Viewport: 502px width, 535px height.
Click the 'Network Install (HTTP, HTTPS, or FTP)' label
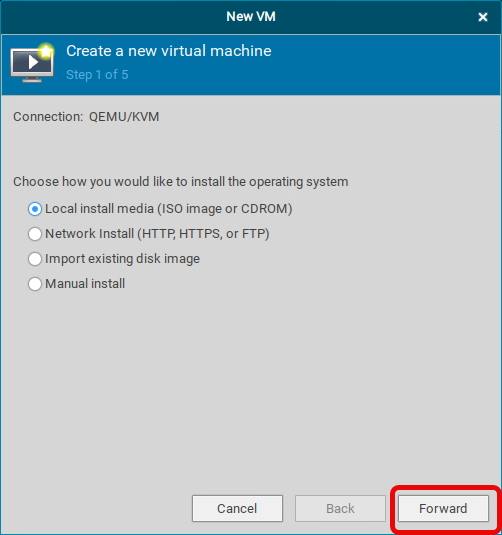click(157, 234)
